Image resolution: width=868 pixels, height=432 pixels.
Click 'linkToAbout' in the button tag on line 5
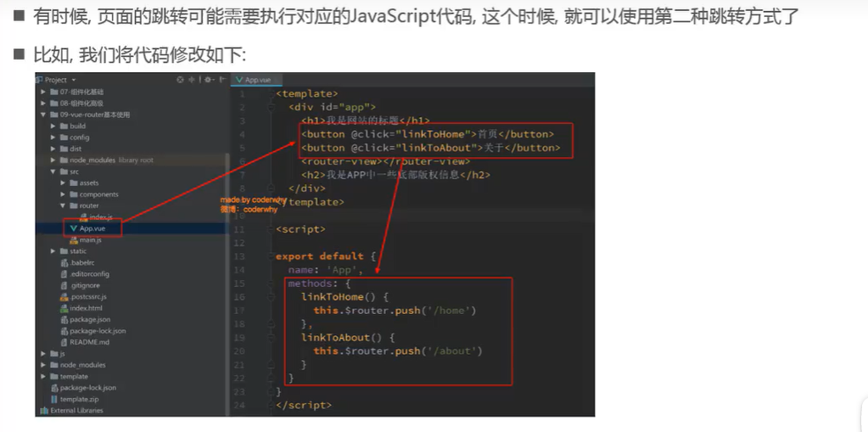[440, 148]
